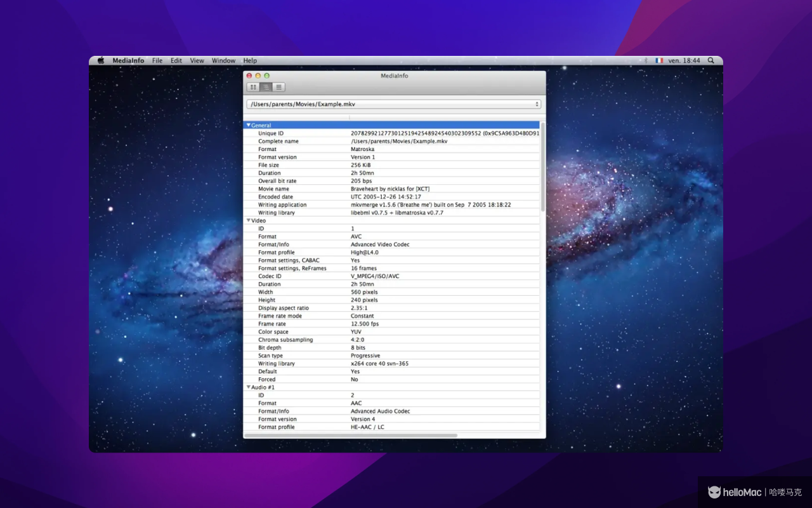
Task: Click the Progressive scan type value
Action: (365, 356)
